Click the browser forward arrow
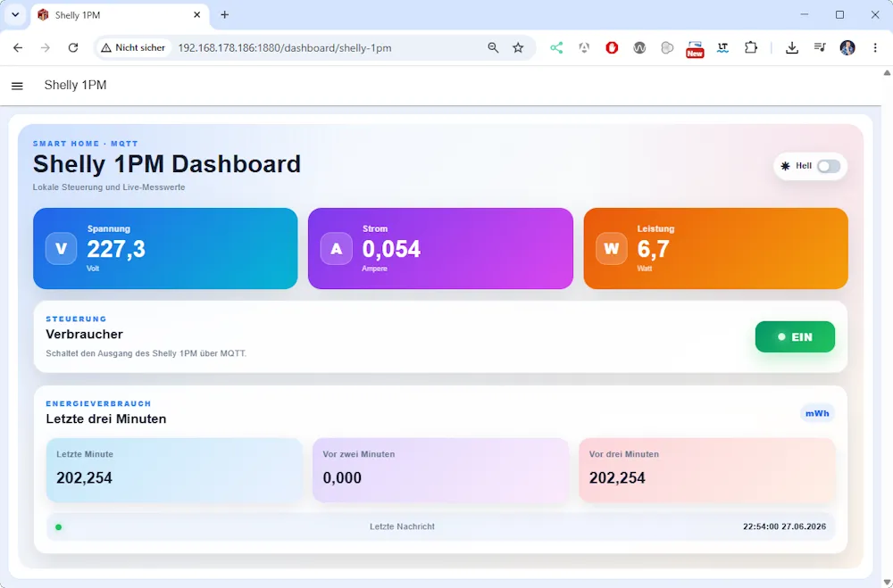The height and width of the screenshot is (588, 893). pyautogui.click(x=45, y=48)
